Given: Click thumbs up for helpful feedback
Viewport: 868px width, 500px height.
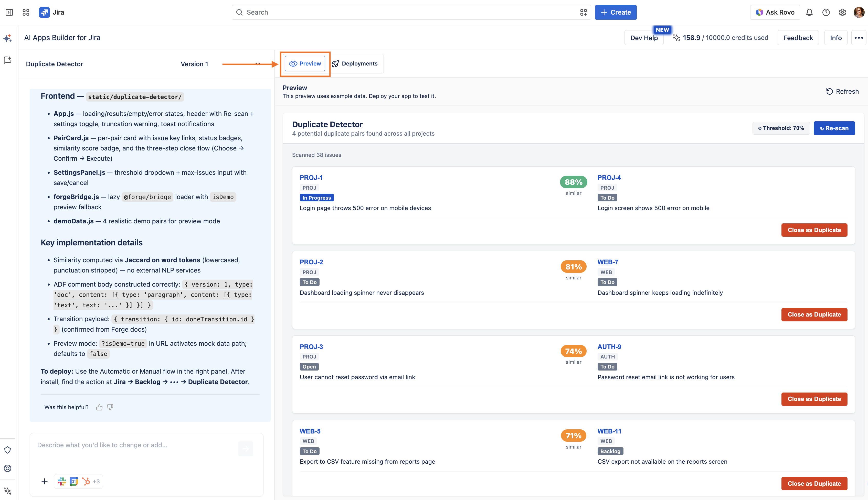Looking at the screenshot, I should (99, 407).
